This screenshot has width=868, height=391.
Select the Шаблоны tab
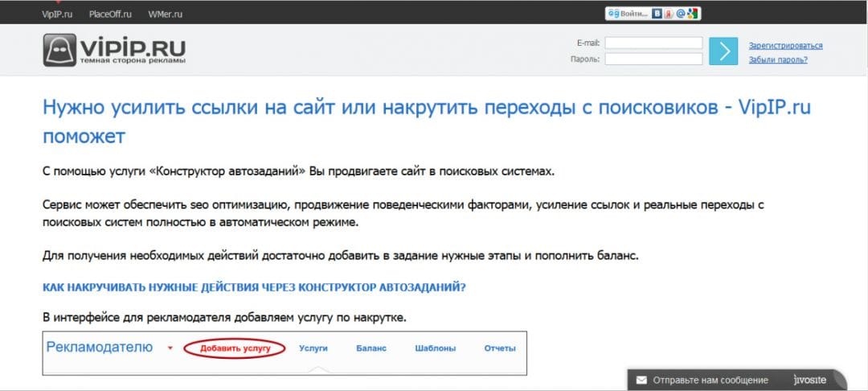(435, 348)
